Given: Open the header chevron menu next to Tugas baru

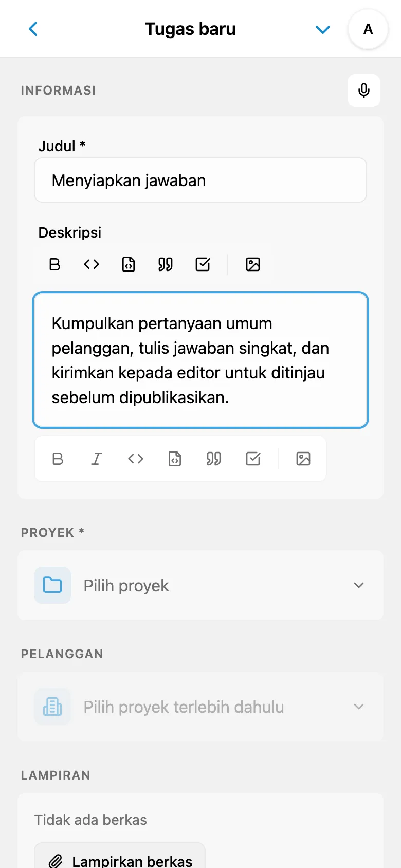Looking at the screenshot, I should (323, 29).
